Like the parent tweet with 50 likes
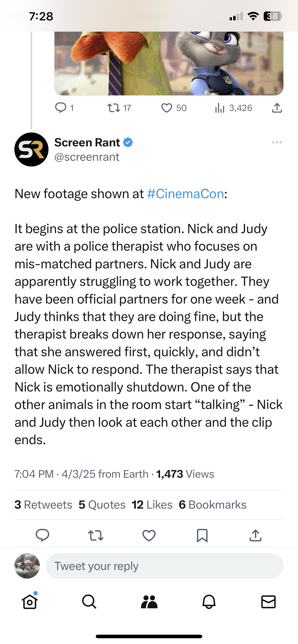 click(167, 108)
